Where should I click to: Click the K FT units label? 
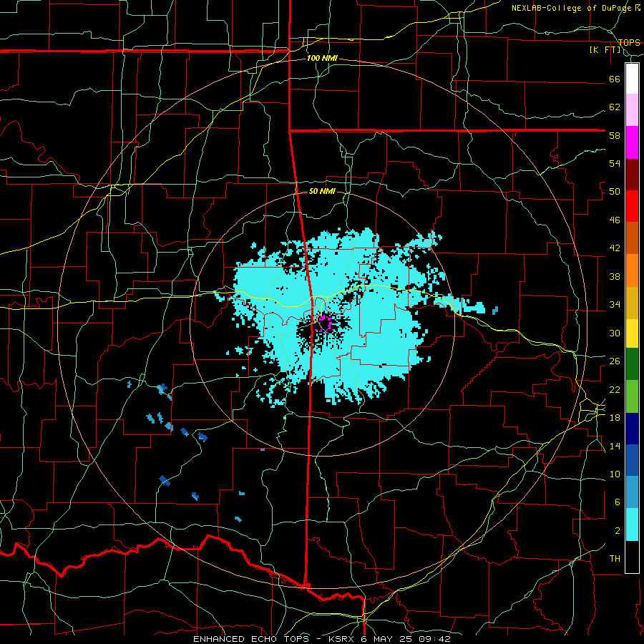(605, 50)
